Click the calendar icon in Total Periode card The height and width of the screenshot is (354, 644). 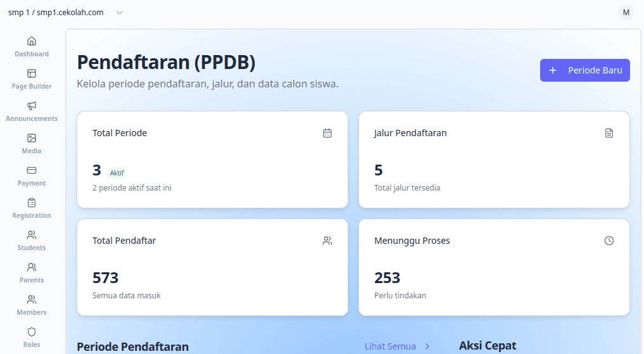tap(327, 133)
